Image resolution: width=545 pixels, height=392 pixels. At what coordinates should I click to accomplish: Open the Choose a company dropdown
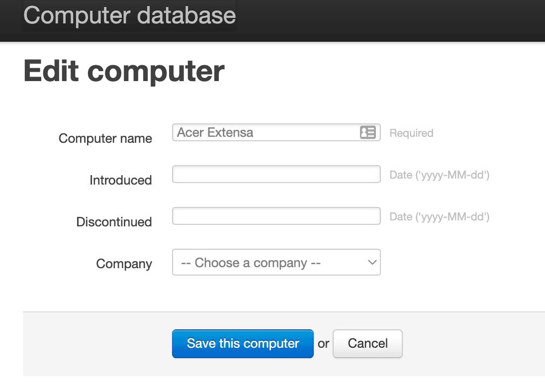276,262
